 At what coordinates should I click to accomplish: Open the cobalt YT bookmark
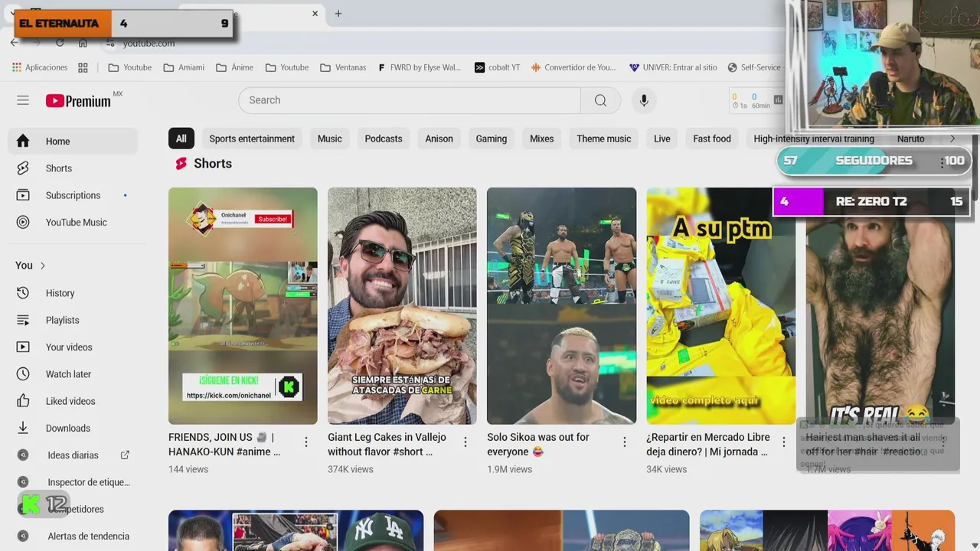[497, 67]
